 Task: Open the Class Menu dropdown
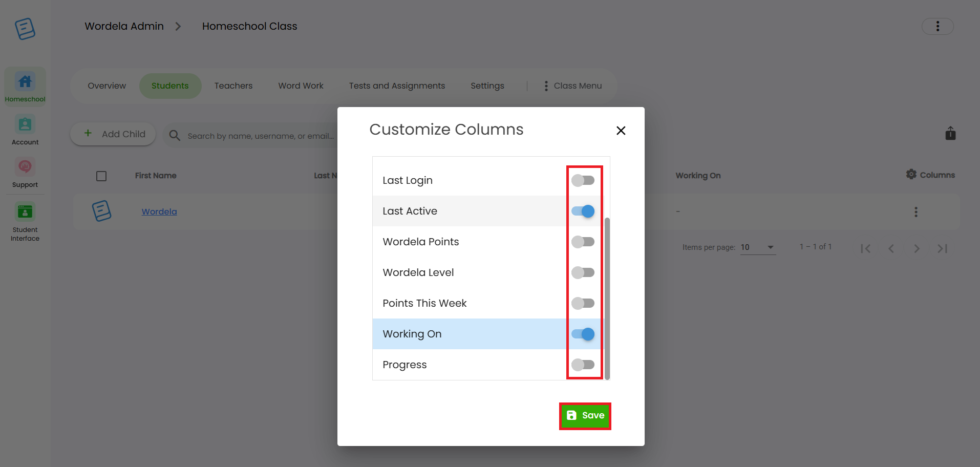[x=572, y=86]
